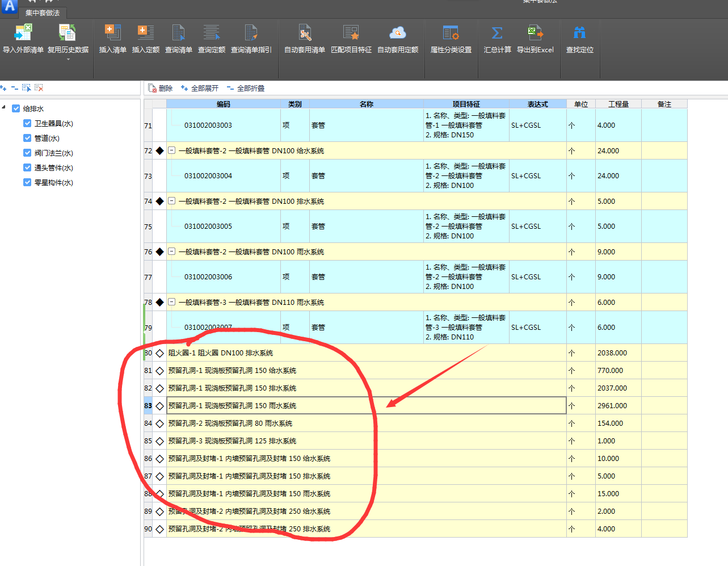The height and width of the screenshot is (566, 728).
Task: Toggle the 零星构件(水) checkbox
Action: point(27,182)
